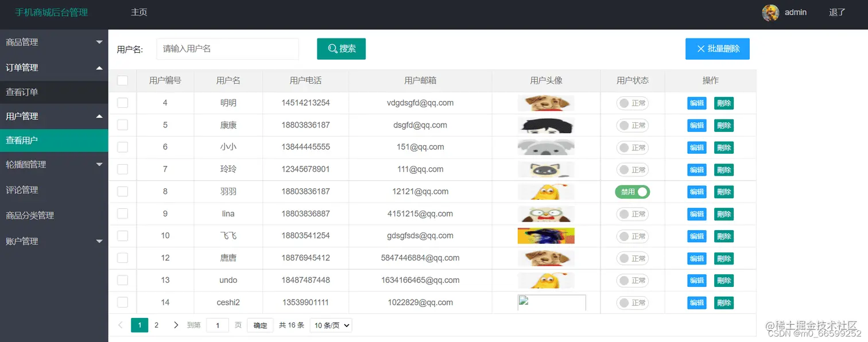This screenshot has height=342, width=868.
Task: Click 主页 in the top navigation
Action: point(139,11)
